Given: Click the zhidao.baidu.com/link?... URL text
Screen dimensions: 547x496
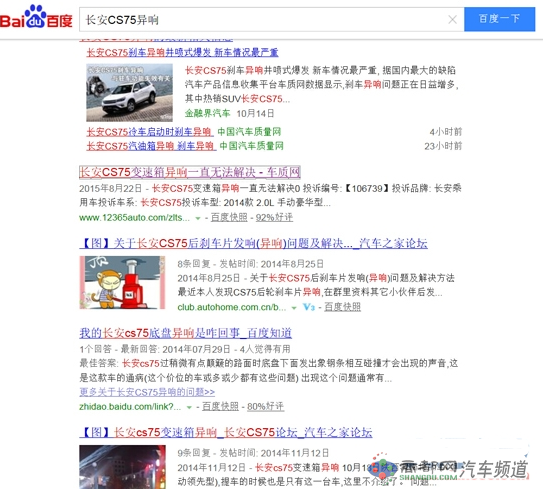Looking at the screenshot, I should (x=130, y=407).
